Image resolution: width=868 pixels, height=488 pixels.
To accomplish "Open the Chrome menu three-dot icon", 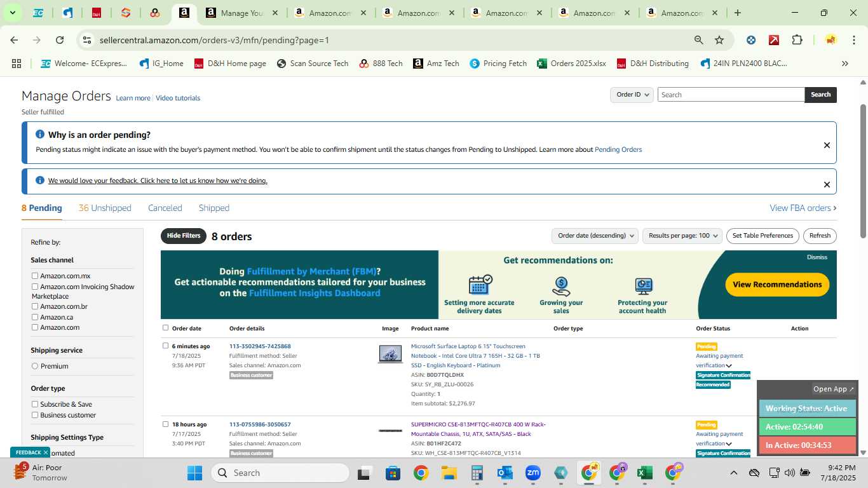I will click(x=854, y=40).
